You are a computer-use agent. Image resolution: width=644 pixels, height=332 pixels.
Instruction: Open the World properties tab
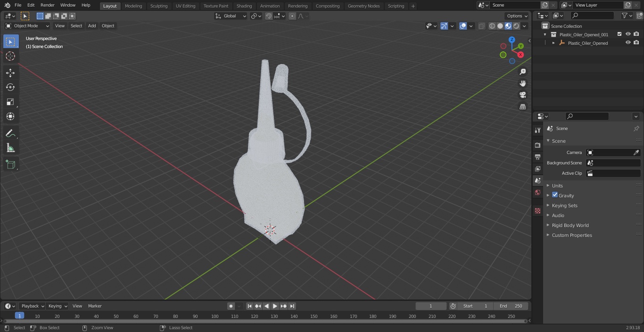pyautogui.click(x=537, y=193)
